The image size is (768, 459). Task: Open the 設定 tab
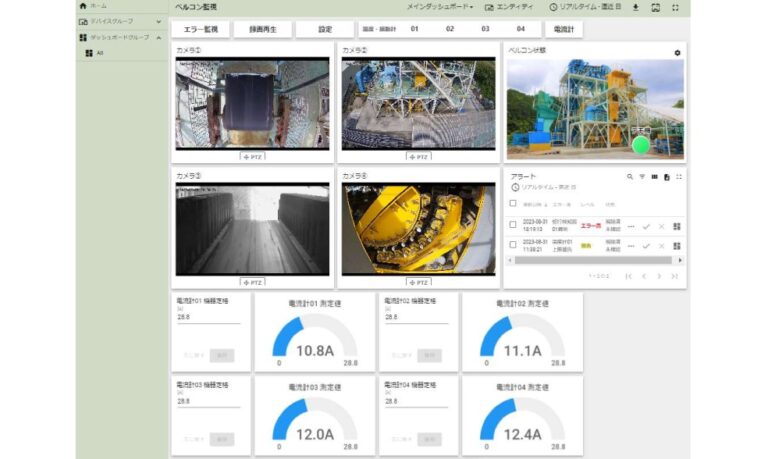(325, 29)
